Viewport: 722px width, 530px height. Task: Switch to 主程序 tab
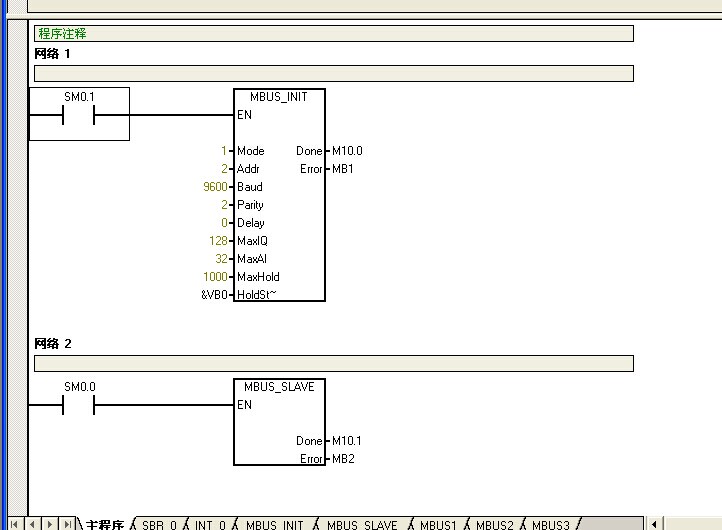[x=105, y=524]
